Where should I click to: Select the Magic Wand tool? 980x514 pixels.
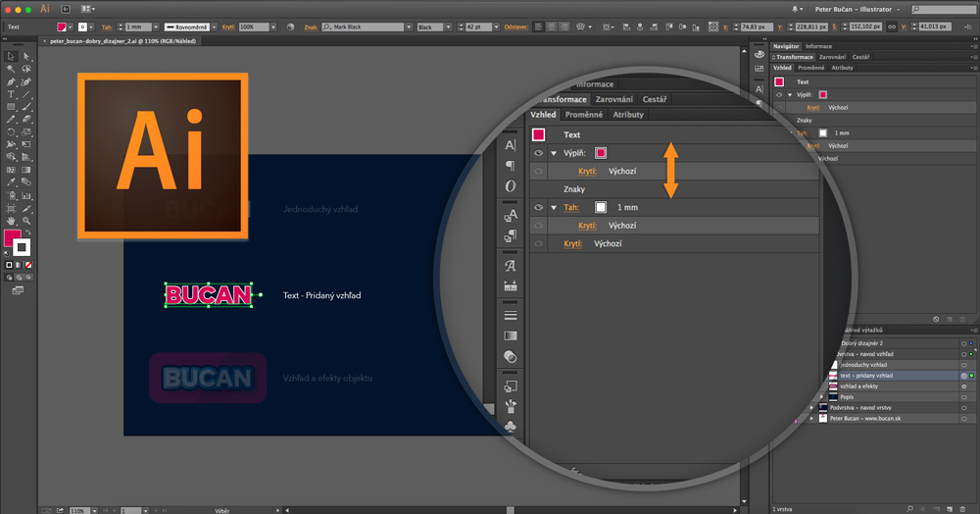[11, 69]
